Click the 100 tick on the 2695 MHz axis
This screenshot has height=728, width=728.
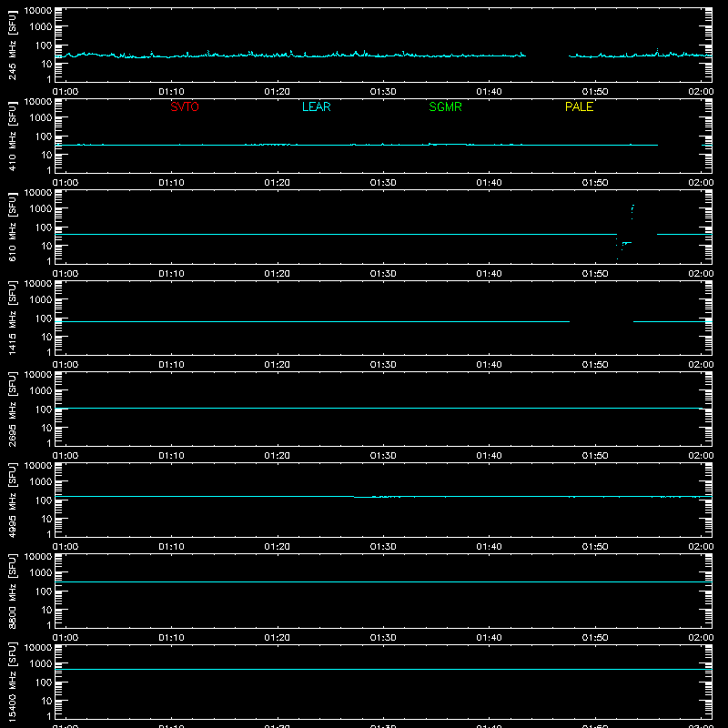click(x=44, y=409)
